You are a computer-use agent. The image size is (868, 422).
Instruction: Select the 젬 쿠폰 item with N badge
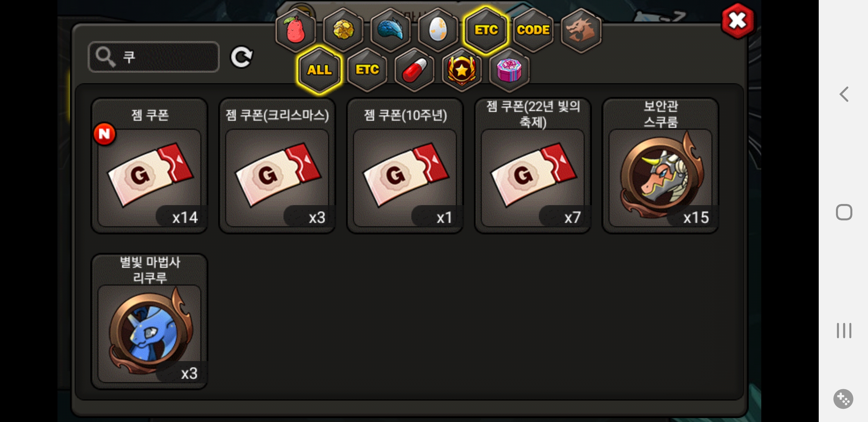[149, 166]
